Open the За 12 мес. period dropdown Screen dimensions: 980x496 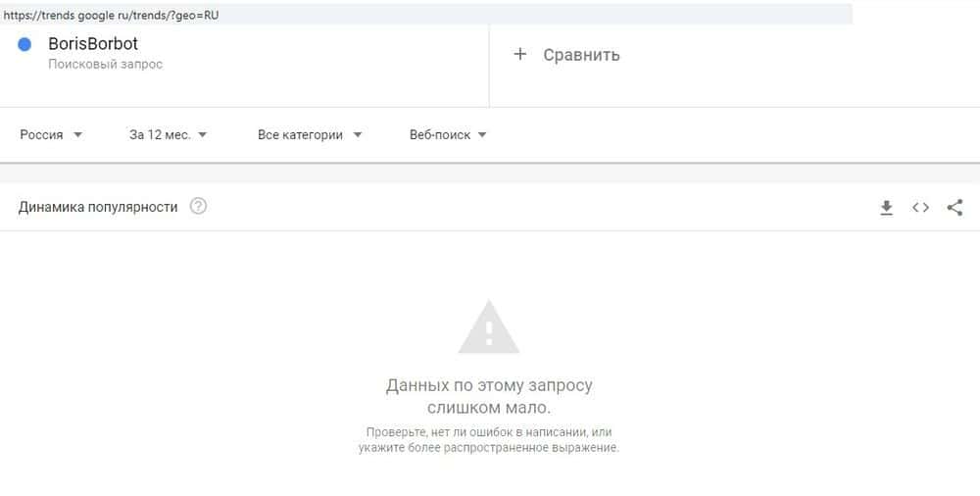coord(169,134)
